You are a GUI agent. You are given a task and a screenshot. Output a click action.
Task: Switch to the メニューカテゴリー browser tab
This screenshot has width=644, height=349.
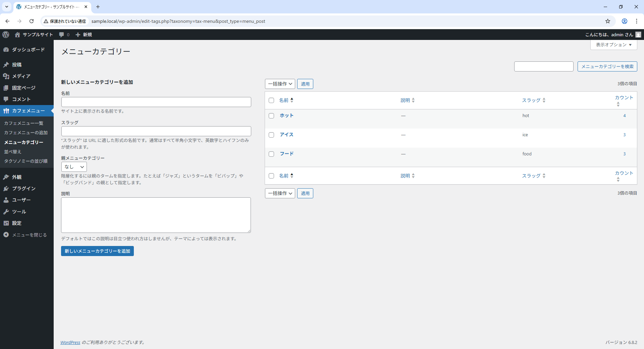point(52,7)
